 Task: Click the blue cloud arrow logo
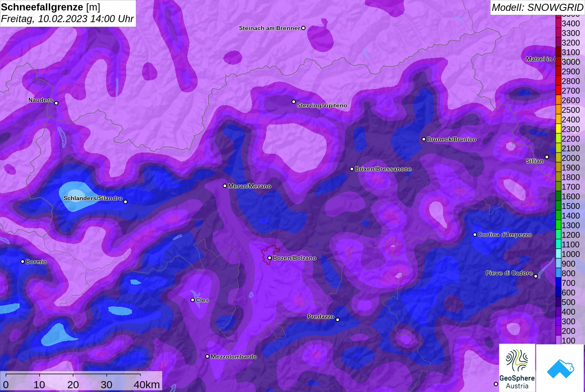click(560, 369)
